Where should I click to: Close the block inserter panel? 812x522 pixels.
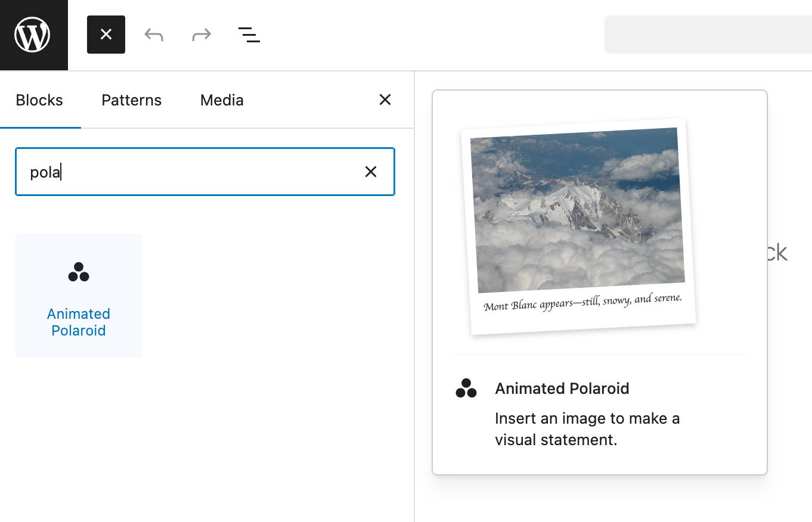pyautogui.click(x=385, y=100)
